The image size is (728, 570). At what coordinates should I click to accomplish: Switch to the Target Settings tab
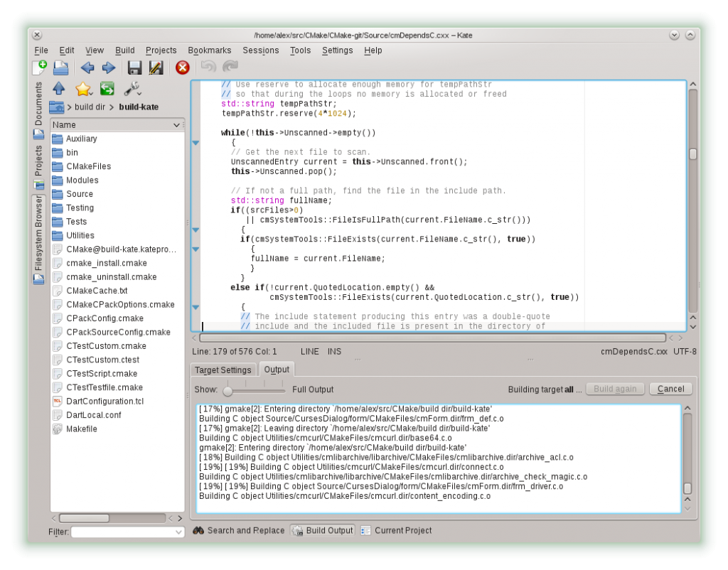(x=223, y=369)
